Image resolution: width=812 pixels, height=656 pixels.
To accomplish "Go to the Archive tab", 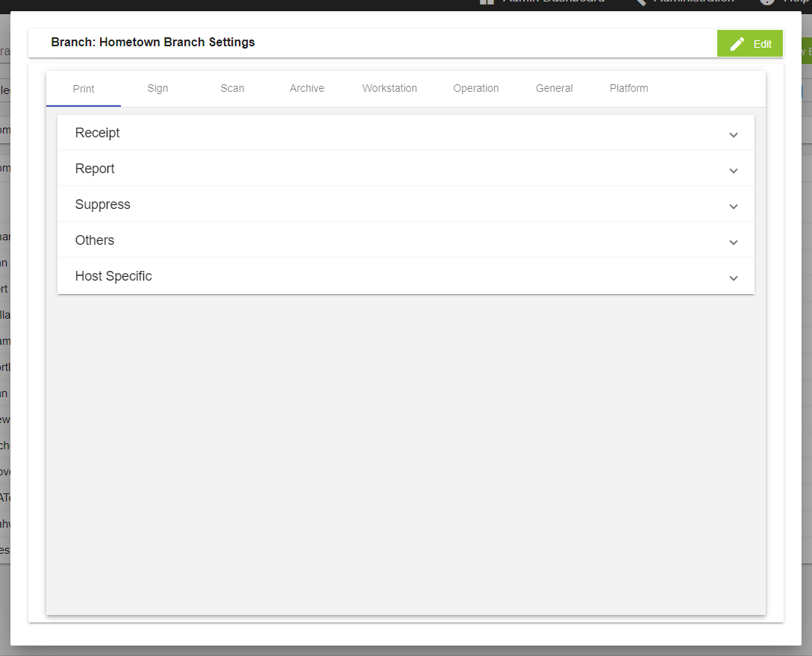I will [307, 89].
